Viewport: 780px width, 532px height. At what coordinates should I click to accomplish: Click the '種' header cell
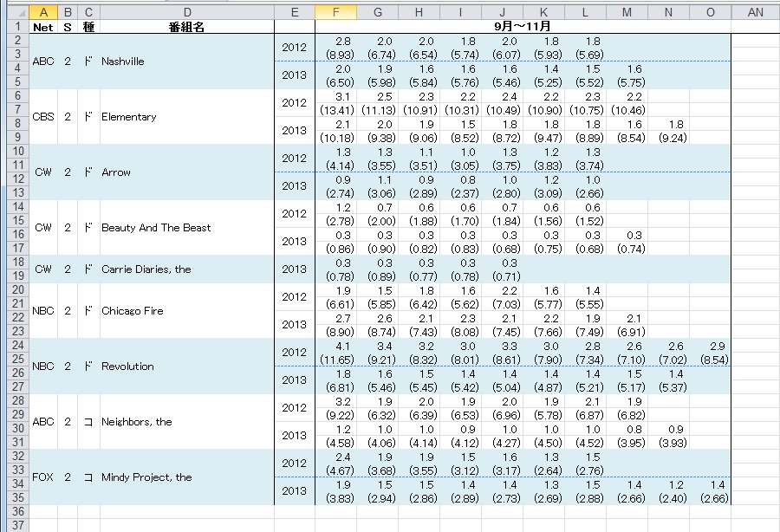[88, 27]
